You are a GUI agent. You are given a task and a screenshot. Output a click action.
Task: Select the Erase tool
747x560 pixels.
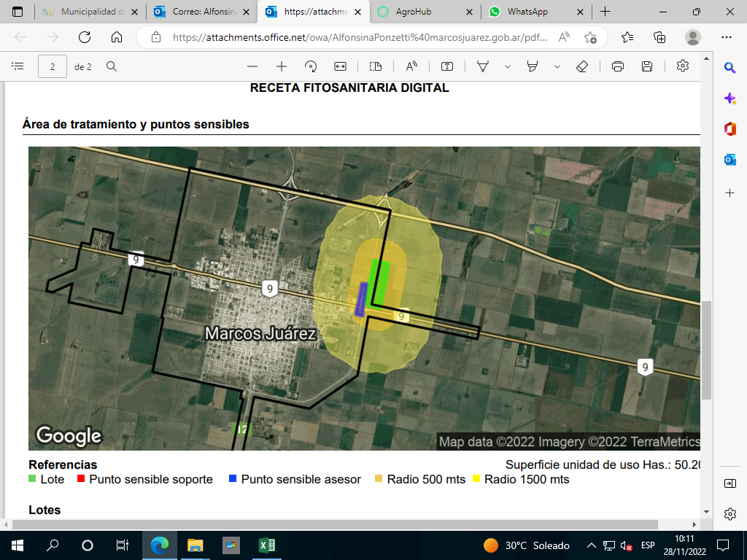[581, 66]
